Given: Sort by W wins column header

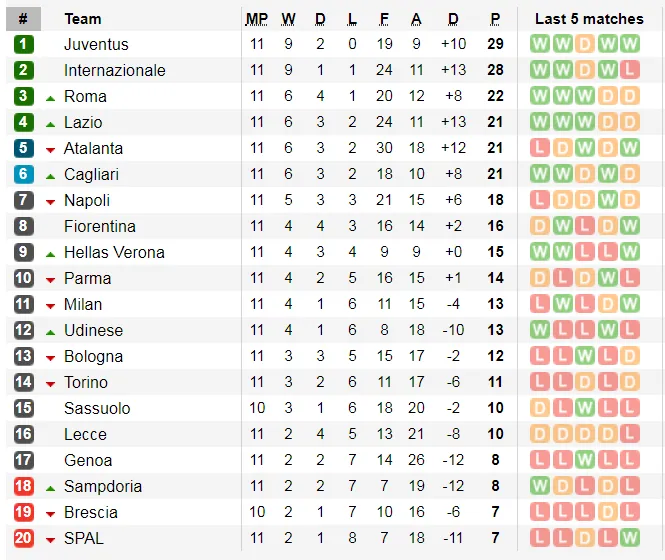Looking at the screenshot, I should (289, 19).
